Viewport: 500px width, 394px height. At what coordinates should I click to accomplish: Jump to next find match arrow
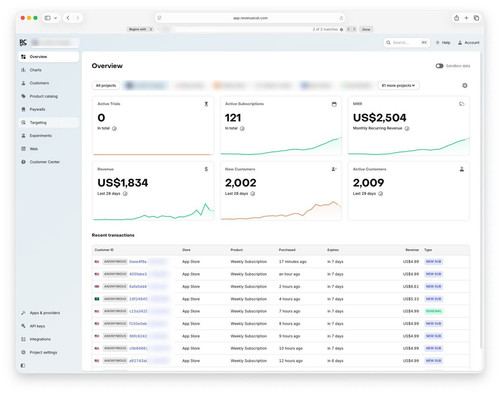(354, 29)
